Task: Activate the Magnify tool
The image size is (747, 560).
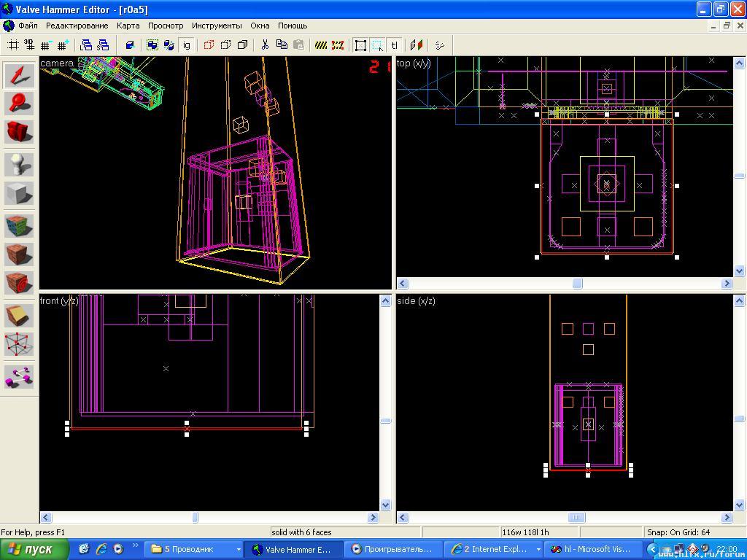Action: point(19,104)
